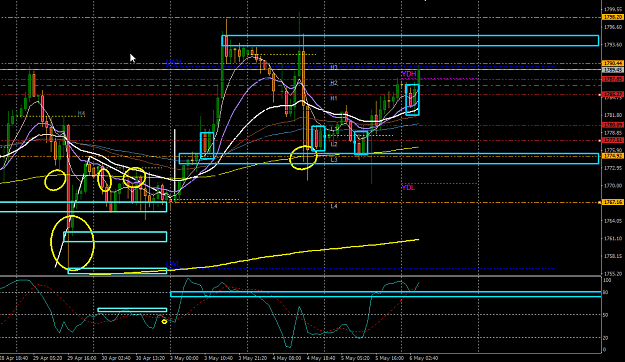Click the 30 Apr 13:20 time label
The image size is (625, 362).
pyautogui.click(x=151, y=358)
